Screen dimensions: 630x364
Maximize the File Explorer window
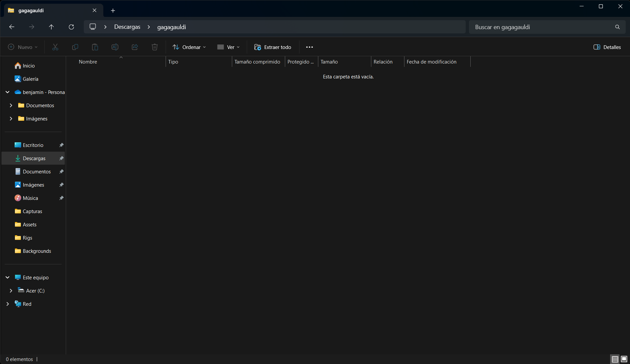click(x=601, y=6)
